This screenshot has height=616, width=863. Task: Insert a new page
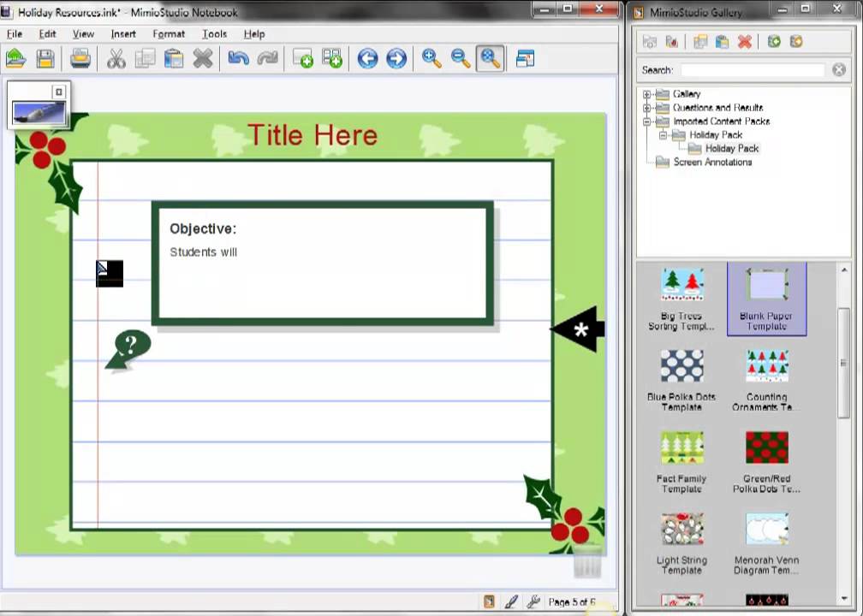click(303, 58)
